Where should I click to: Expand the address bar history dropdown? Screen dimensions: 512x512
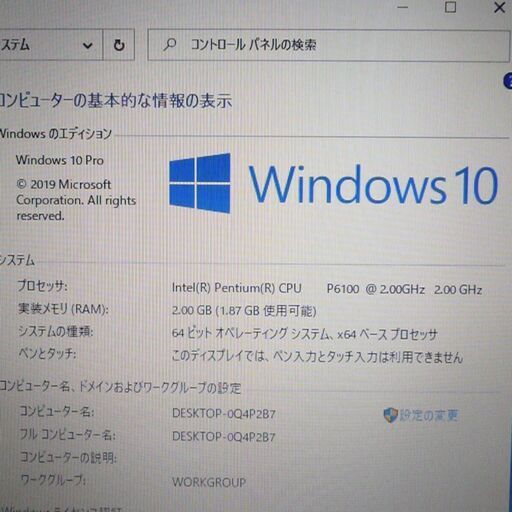(88, 45)
